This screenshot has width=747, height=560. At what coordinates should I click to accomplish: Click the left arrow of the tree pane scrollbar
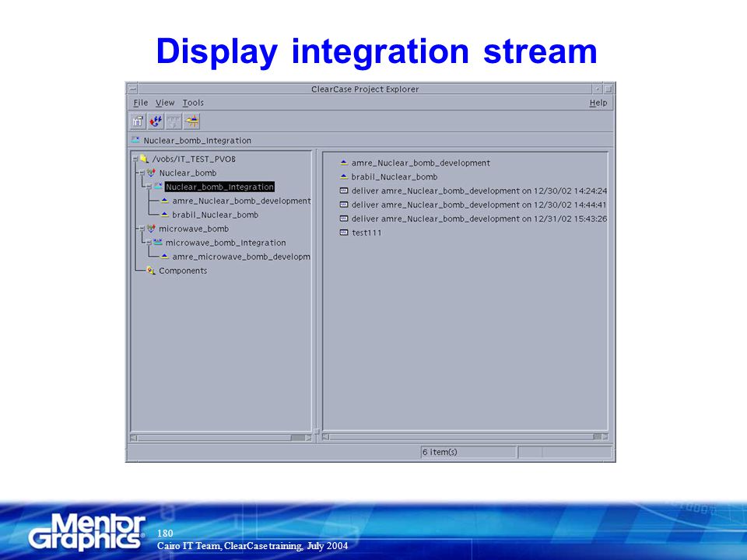[x=134, y=437]
